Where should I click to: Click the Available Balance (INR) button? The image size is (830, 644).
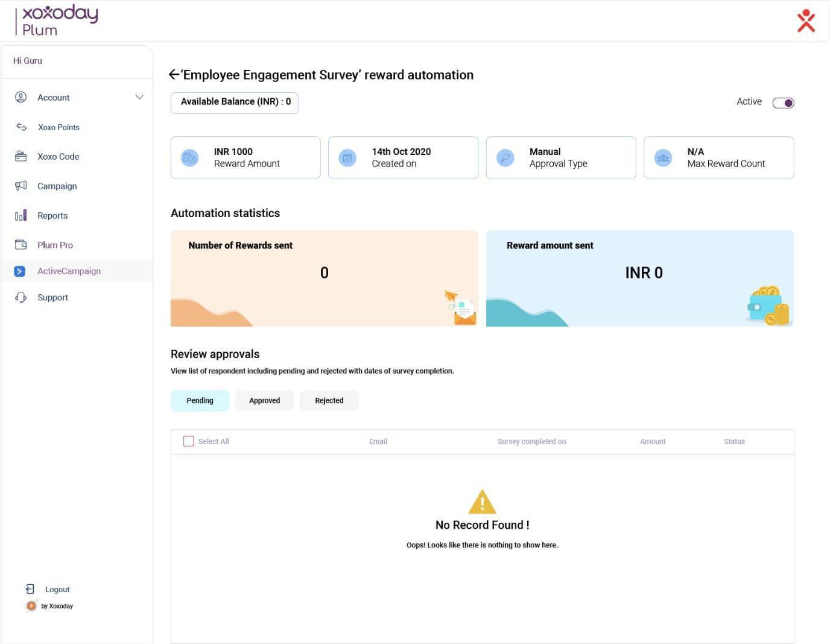click(x=235, y=102)
